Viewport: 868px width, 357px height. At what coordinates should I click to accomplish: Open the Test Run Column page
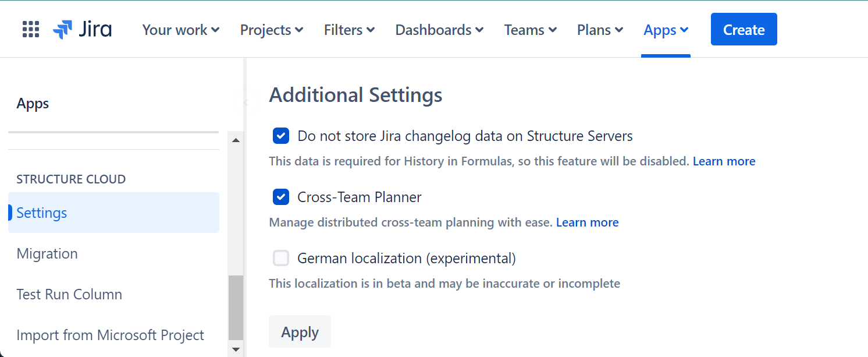pos(69,294)
